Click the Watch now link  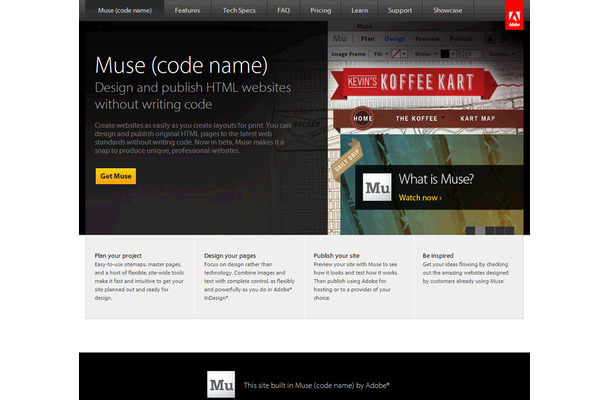click(420, 198)
